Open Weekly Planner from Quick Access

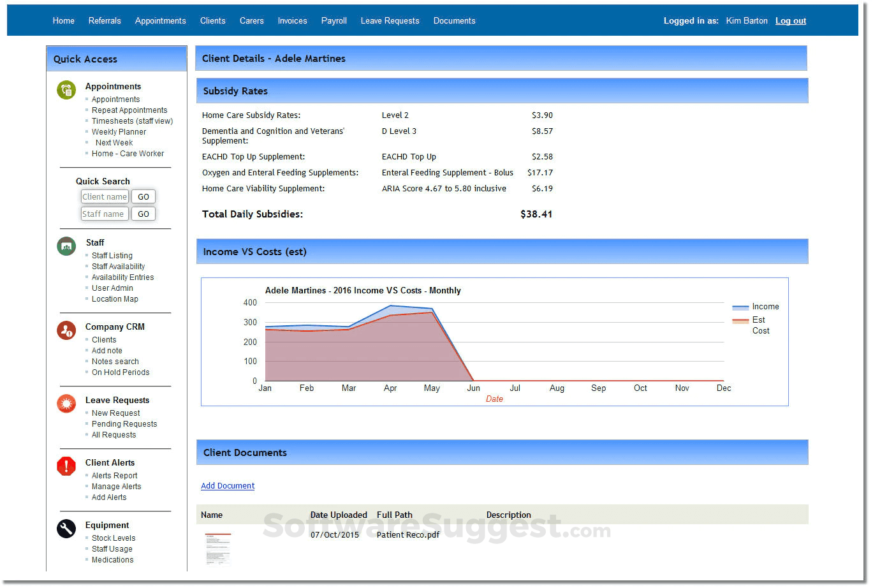pyautogui.click(x=119, y=132)
